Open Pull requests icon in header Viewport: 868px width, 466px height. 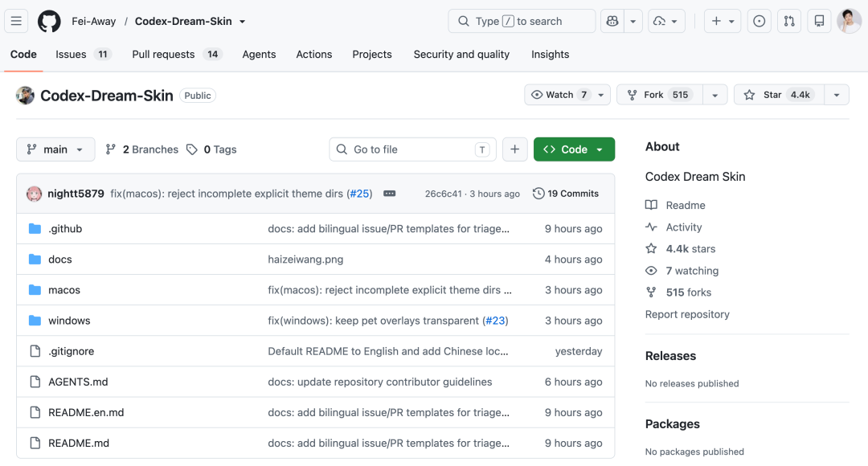[789, 21]
